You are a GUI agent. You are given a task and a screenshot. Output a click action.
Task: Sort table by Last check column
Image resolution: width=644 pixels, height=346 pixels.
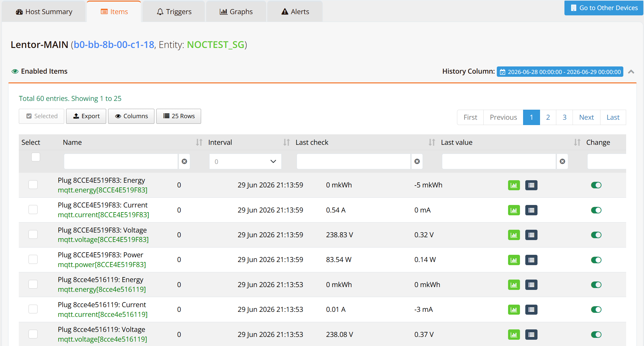(432, 142)
